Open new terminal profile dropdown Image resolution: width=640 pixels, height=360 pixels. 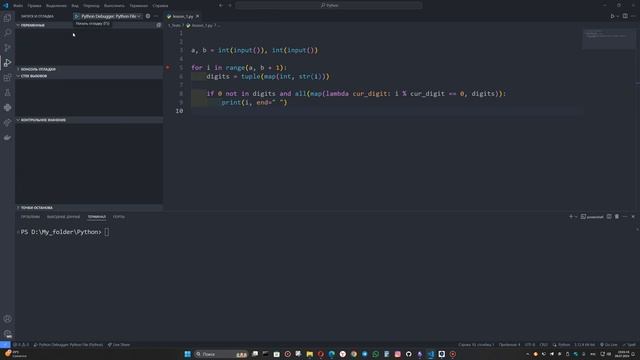tap(576, 217)
